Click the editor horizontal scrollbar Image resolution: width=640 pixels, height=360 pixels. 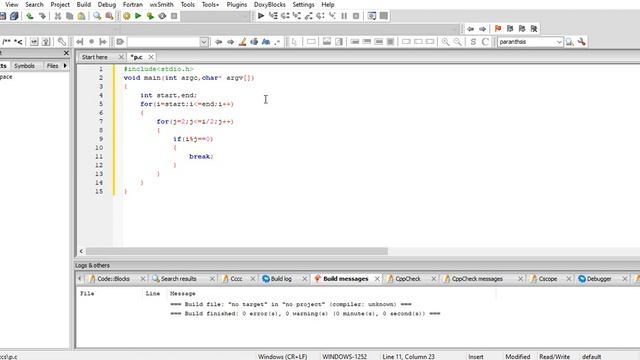click(237, 251)
